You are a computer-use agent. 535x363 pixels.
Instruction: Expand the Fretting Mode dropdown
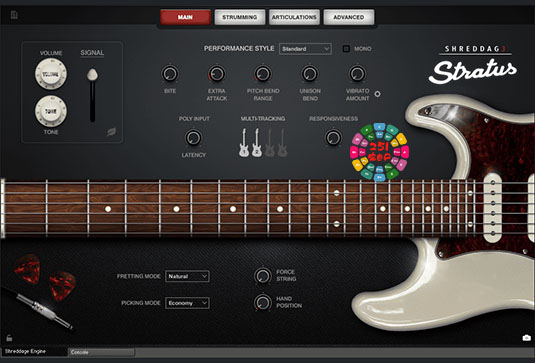point(187,276)
